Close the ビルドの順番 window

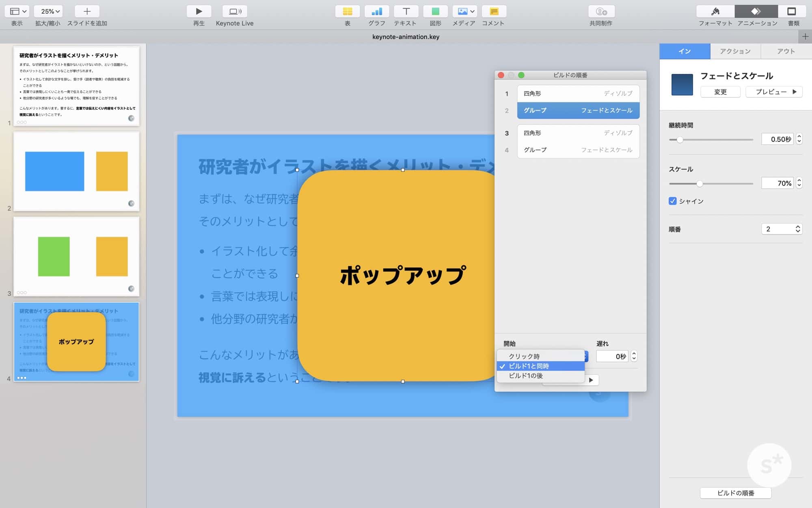click(x=501, y=75)
